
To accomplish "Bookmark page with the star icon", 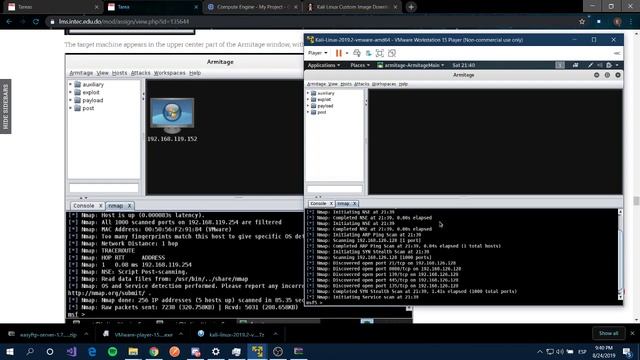I will [x=582, y=22].
